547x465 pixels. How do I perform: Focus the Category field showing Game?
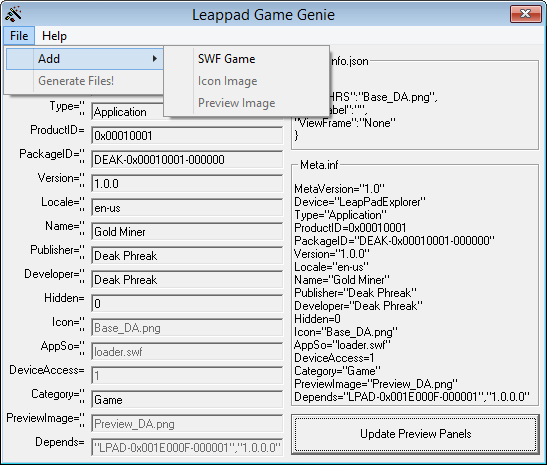(x=187, y=400)
